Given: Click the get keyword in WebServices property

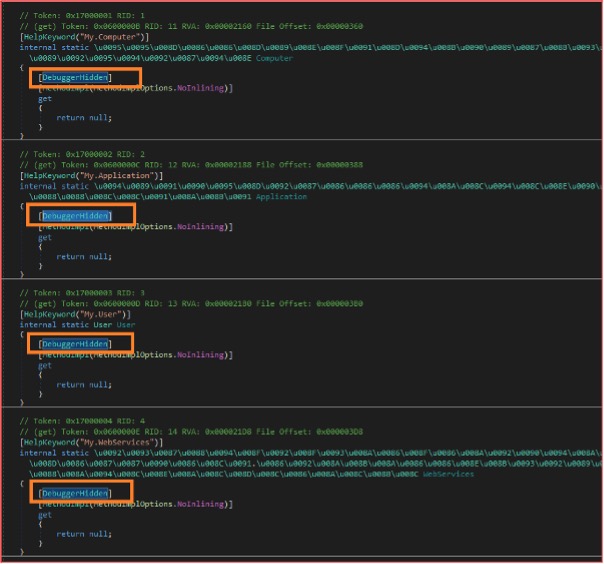Looking at the screenshot, I should pos(45,515).
